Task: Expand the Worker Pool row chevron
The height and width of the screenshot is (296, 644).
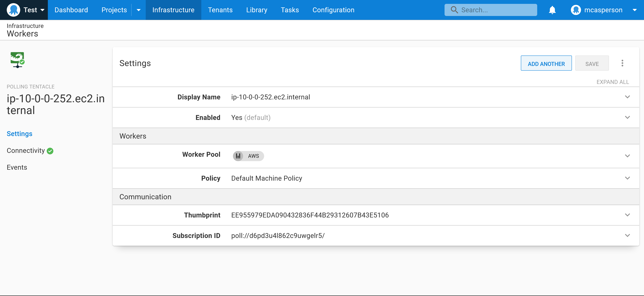Action: point(627,156)
